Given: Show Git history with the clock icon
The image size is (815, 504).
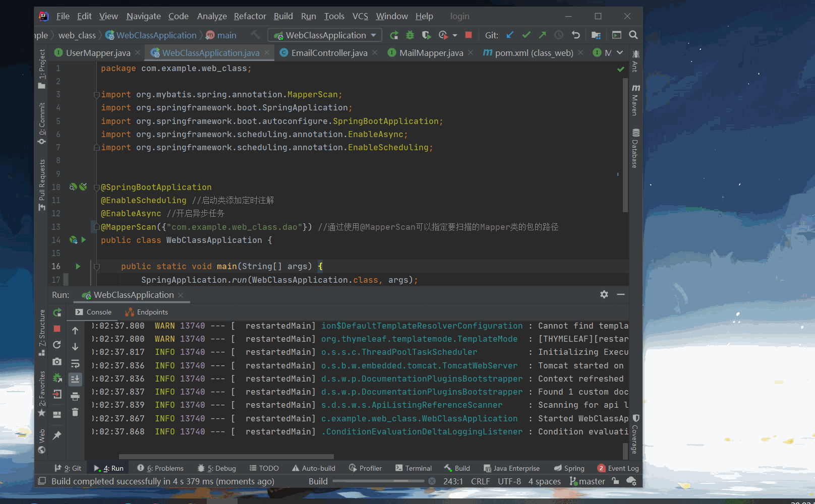Looking at the screenshot, I should click(x=559, y=35).
